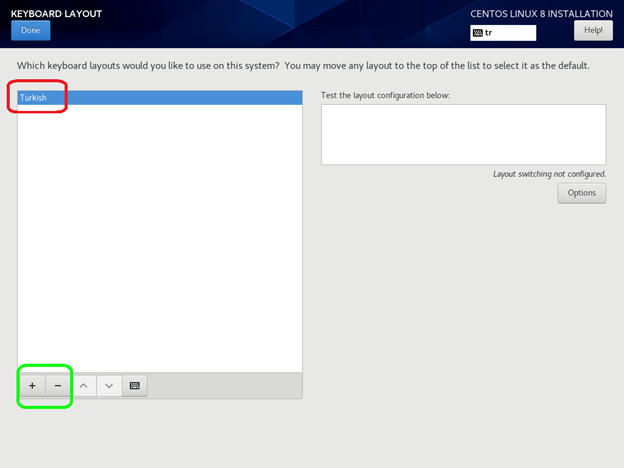The image size is (624, 468).
Task: Open the layout switching Options
Action: [x=581, y=193]
